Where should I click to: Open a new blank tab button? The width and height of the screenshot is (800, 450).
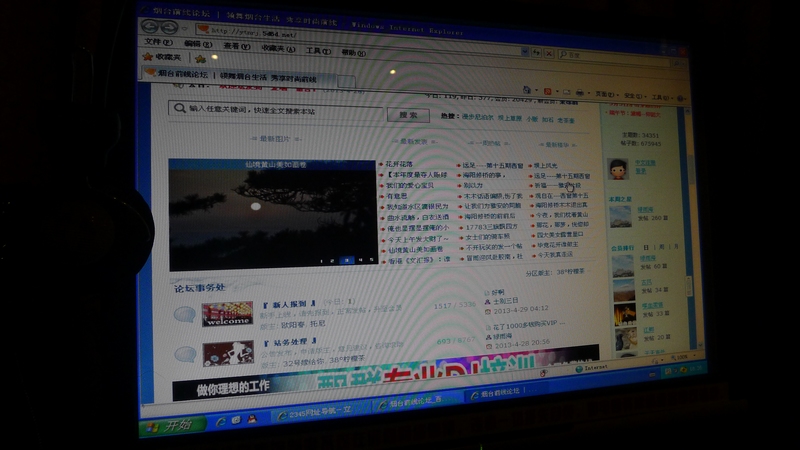coord(346,81)
